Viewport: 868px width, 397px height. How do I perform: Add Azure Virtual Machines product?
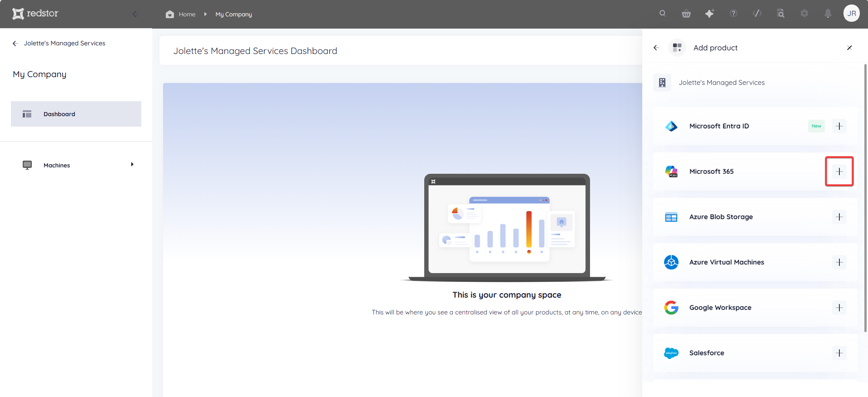pos(839,262)
